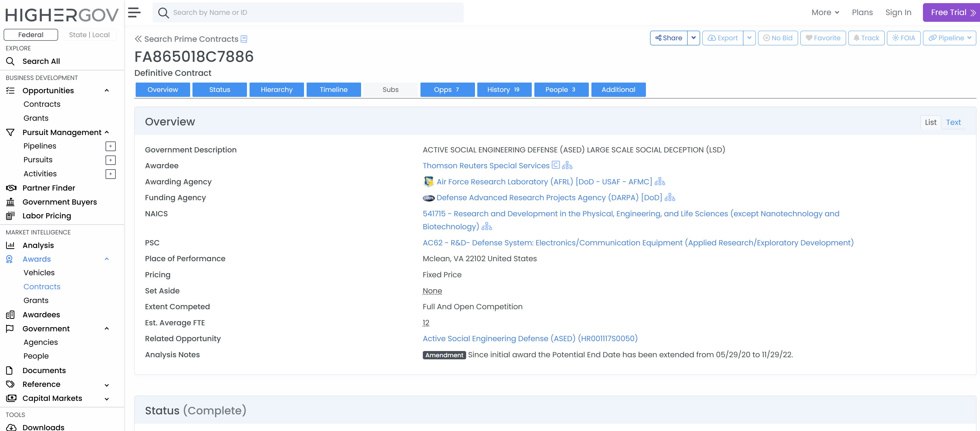Click the document icon beside Search Prime Contracts
This screenshot has height=431, width=980.
(244, 39)
